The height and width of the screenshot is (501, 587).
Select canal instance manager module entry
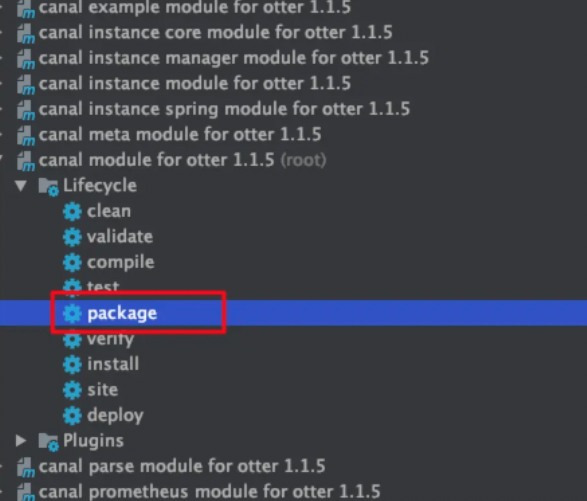234,58
